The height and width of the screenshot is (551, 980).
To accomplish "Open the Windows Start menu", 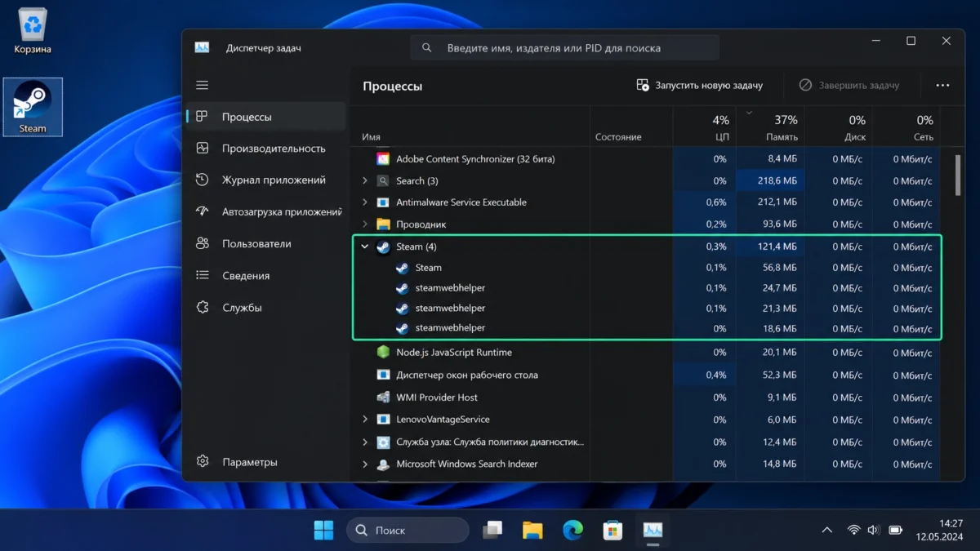I will pyautogui.click(x=323, y=531).
